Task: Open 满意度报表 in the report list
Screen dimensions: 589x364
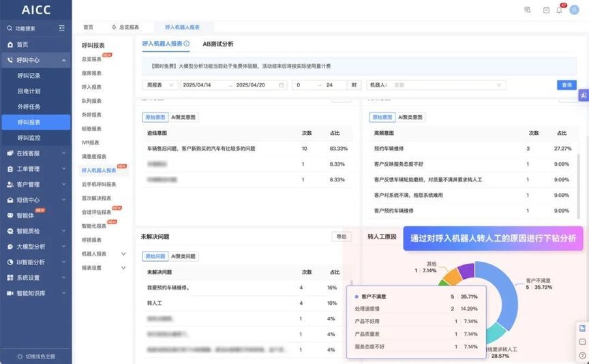Action: click(94, 157)
